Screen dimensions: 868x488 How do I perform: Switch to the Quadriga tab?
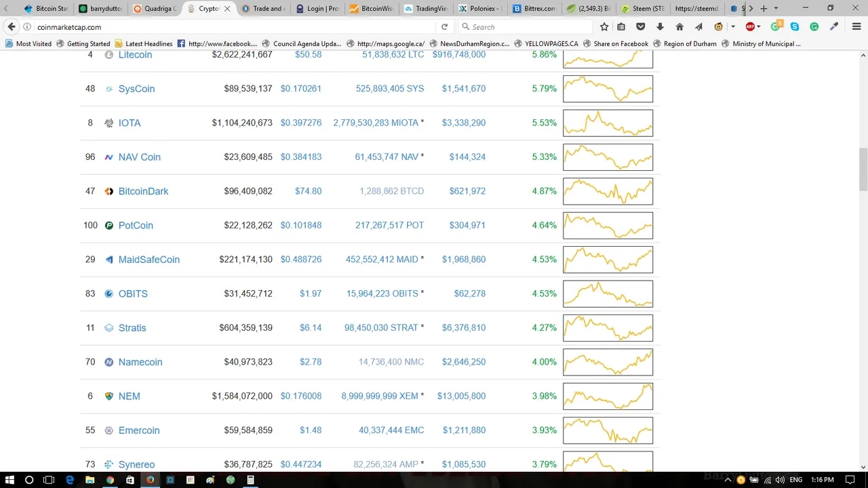coord(155,9)
